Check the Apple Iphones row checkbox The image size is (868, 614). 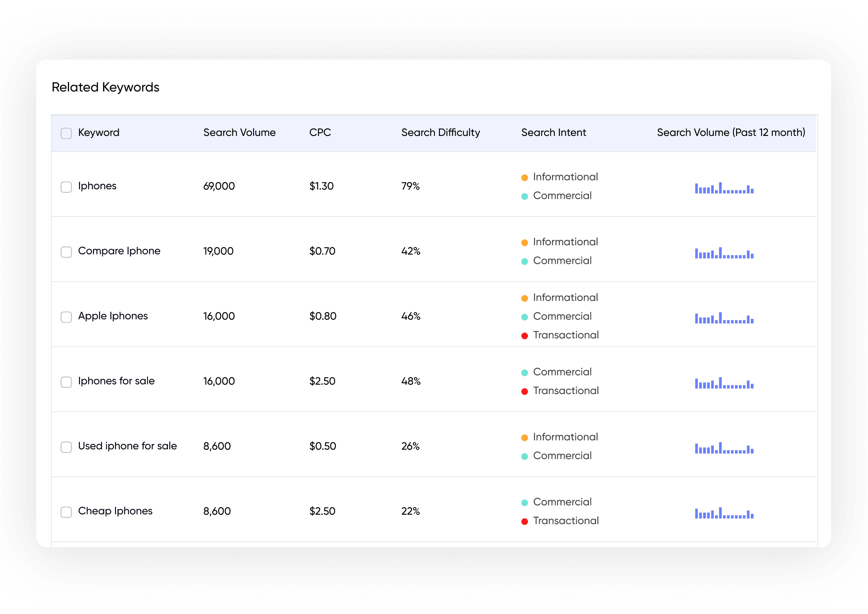tap(66, 317)
